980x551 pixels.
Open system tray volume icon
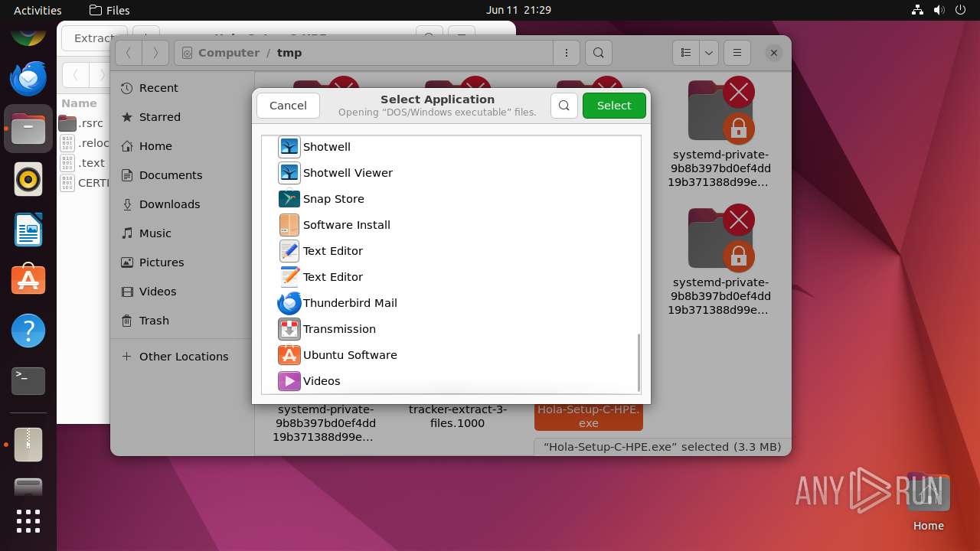[x=939, y=10]
